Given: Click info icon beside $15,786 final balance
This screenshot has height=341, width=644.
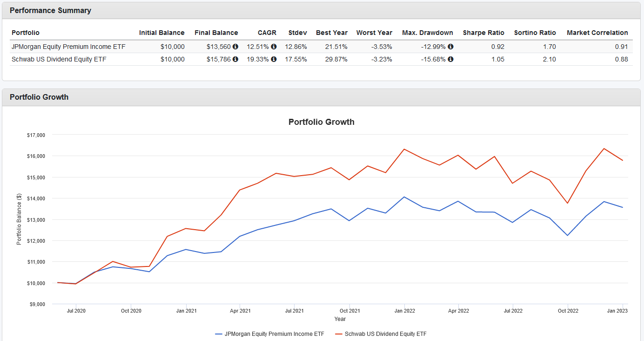Looking at the screenshot, I should [235, 59].
